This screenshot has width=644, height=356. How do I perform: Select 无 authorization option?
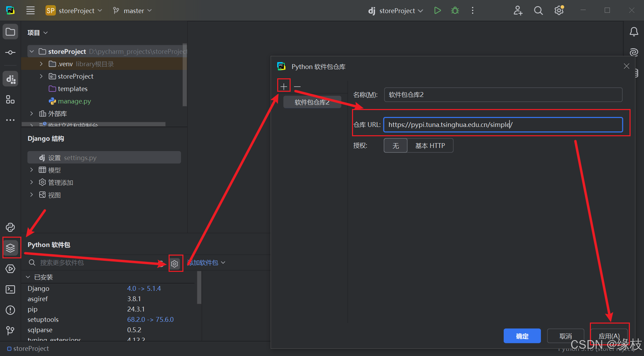[395, 145]
